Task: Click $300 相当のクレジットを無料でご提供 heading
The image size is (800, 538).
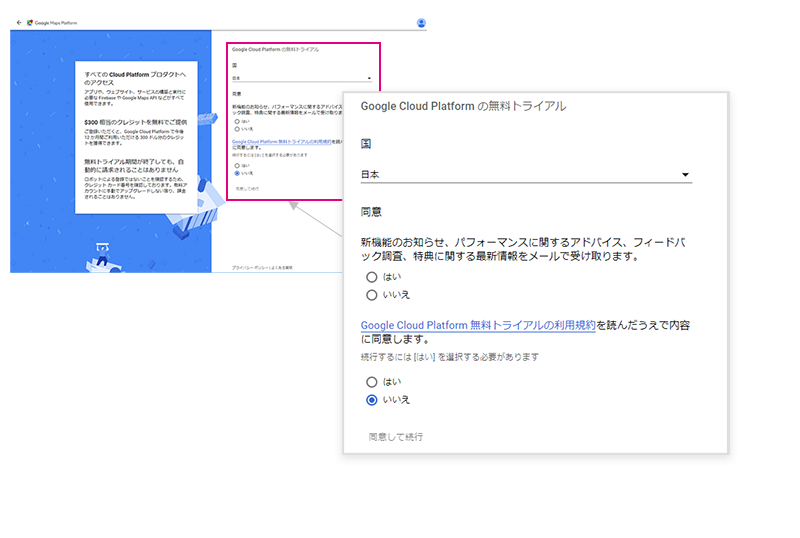Action: [x=135, y=123]
